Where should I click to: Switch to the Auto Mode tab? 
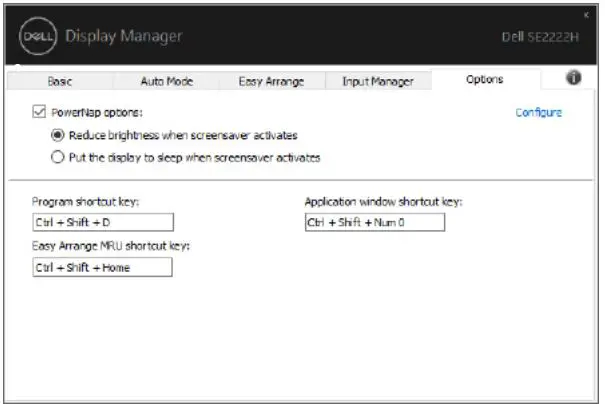[167, 81]
